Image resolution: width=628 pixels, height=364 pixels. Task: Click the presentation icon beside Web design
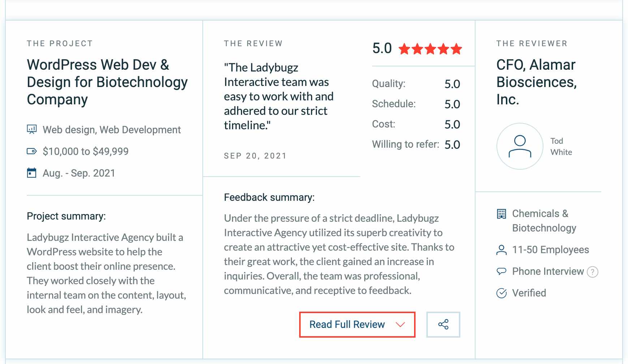(32, 129)
